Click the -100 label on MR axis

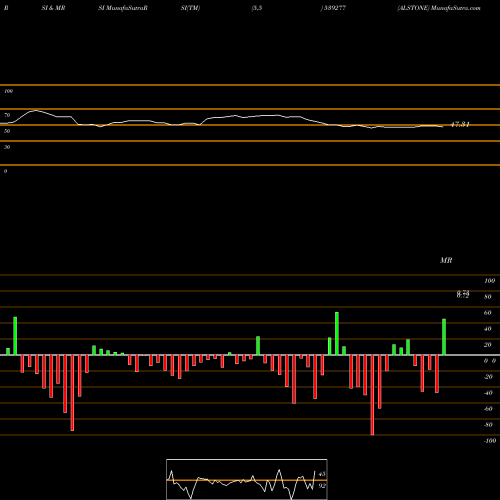490,441
